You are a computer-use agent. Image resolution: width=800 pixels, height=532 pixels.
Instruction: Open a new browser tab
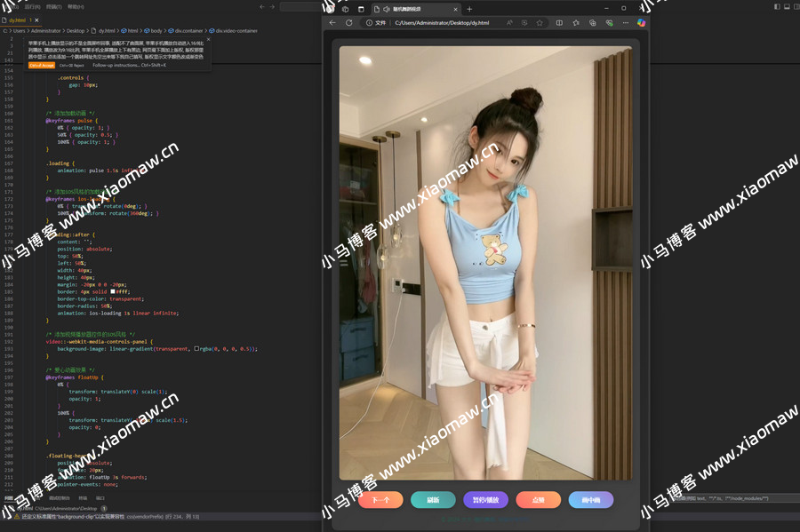click(x=469, y=8)
